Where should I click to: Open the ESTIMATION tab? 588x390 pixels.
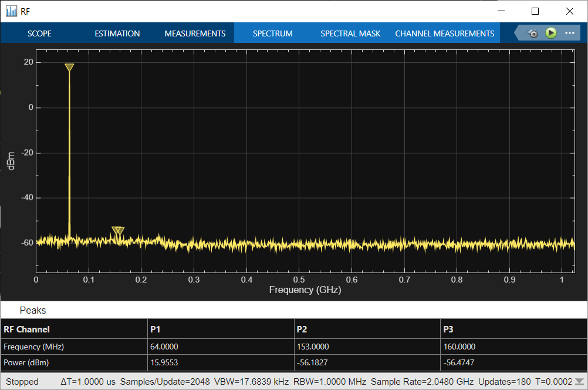117,33
